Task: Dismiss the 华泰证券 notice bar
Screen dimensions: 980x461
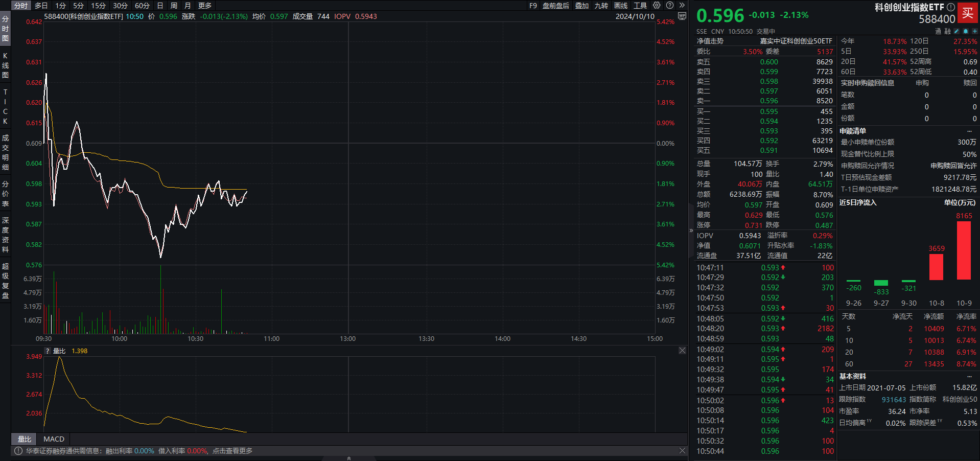Action: point(682,451)
